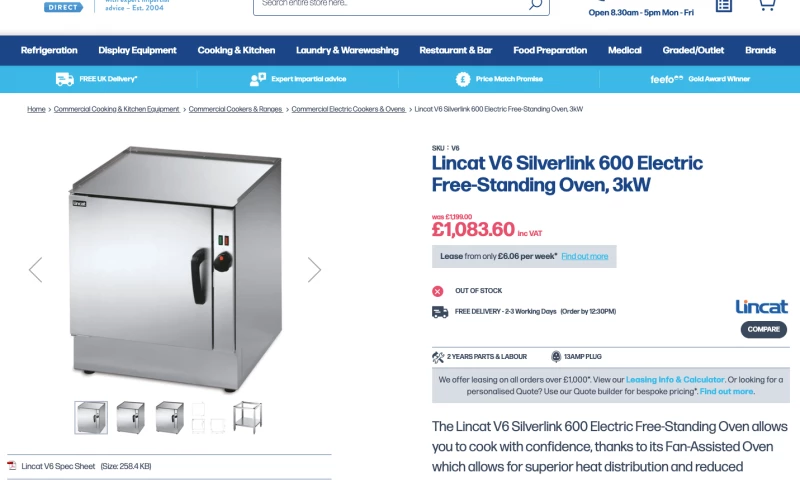Select the oven stand thumbnail image

pyautogui.click(x=247, y=417)
